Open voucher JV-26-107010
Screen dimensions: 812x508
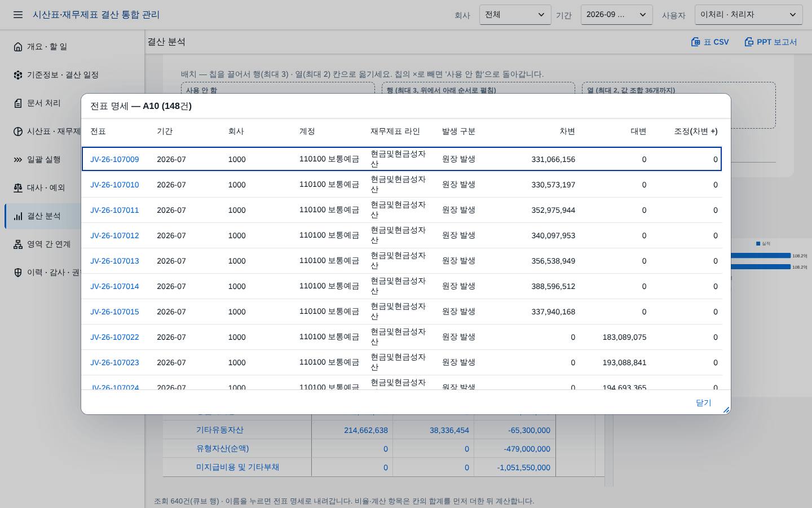pos(114,185)
